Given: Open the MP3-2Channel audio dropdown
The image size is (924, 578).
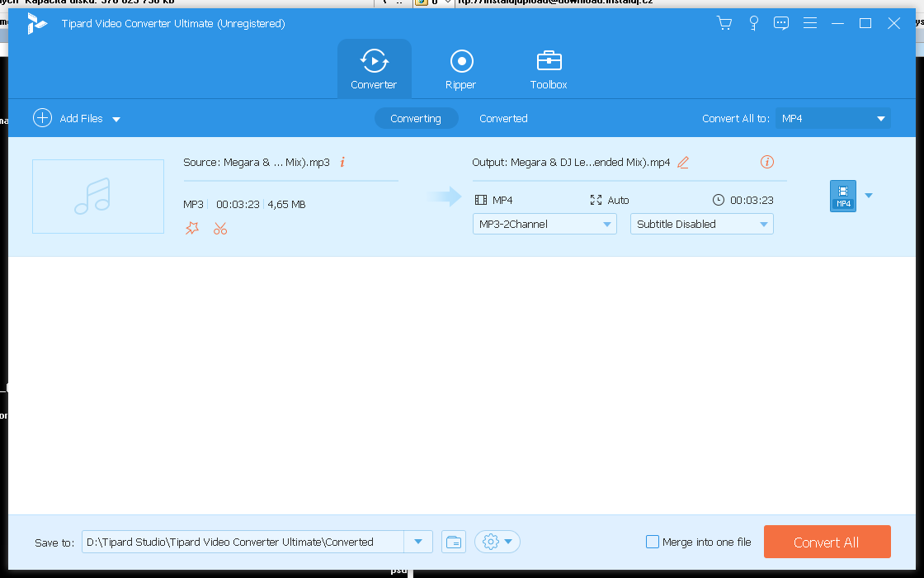Looking at the screenshot, I should point(544,224).
